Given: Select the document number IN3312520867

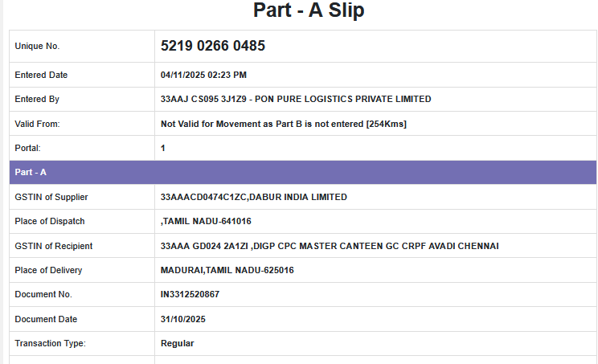Looking at the screenshot, I should click(x=190, y=294).
